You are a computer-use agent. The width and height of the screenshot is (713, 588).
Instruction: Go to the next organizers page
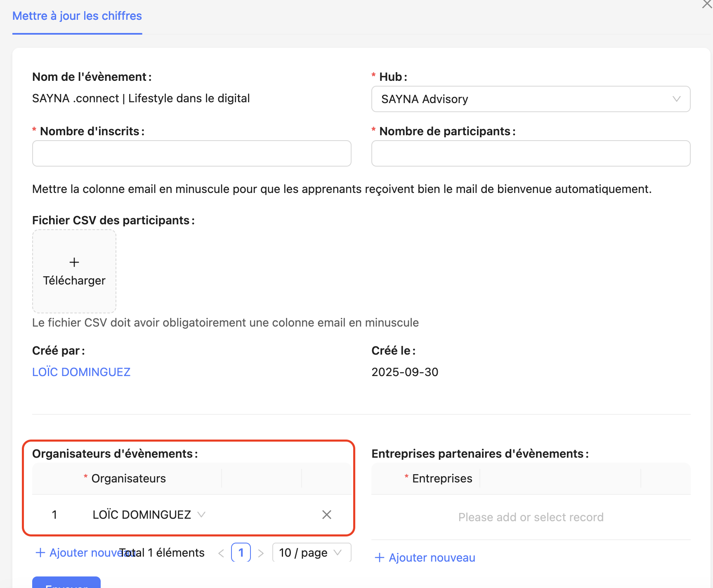click(261, 553)
